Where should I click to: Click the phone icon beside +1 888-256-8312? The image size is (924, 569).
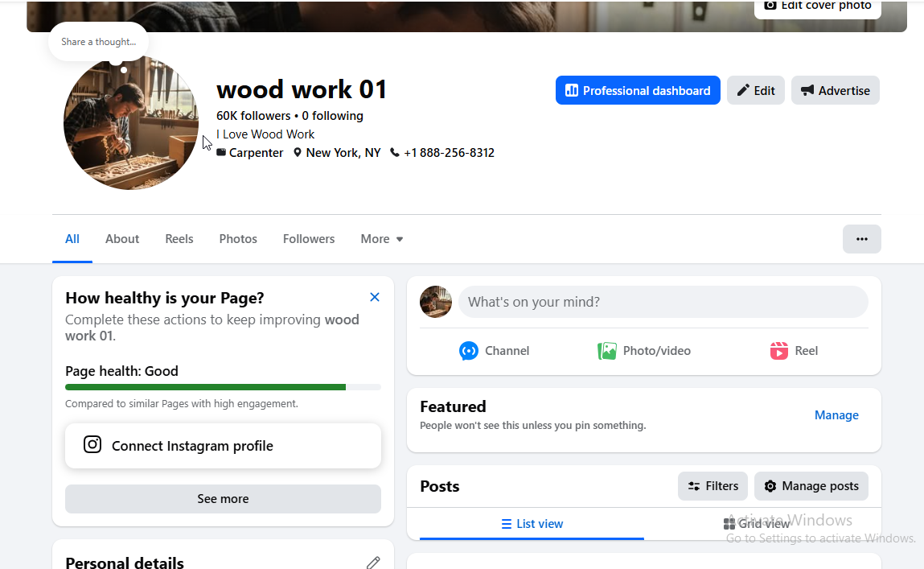pos(395,152)
